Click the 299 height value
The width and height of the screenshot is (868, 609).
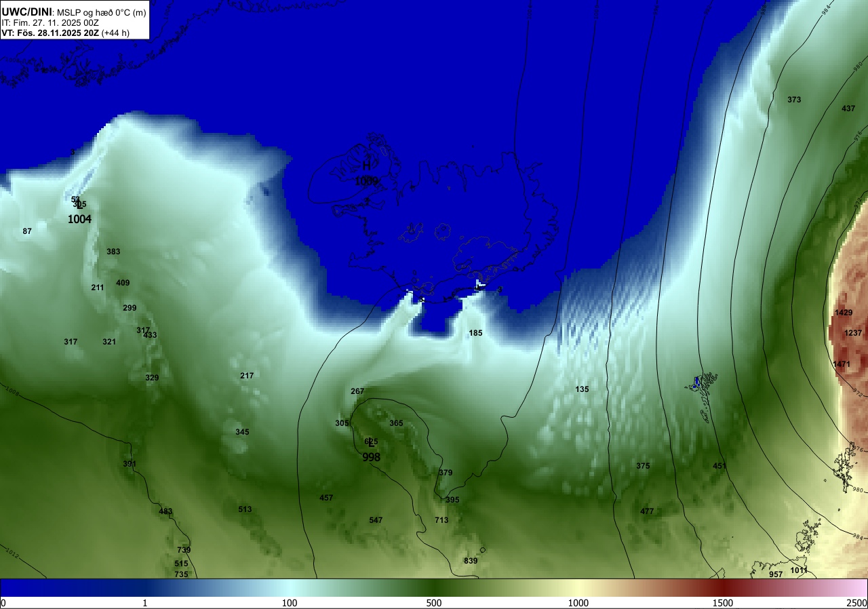(x=130, y=308)
